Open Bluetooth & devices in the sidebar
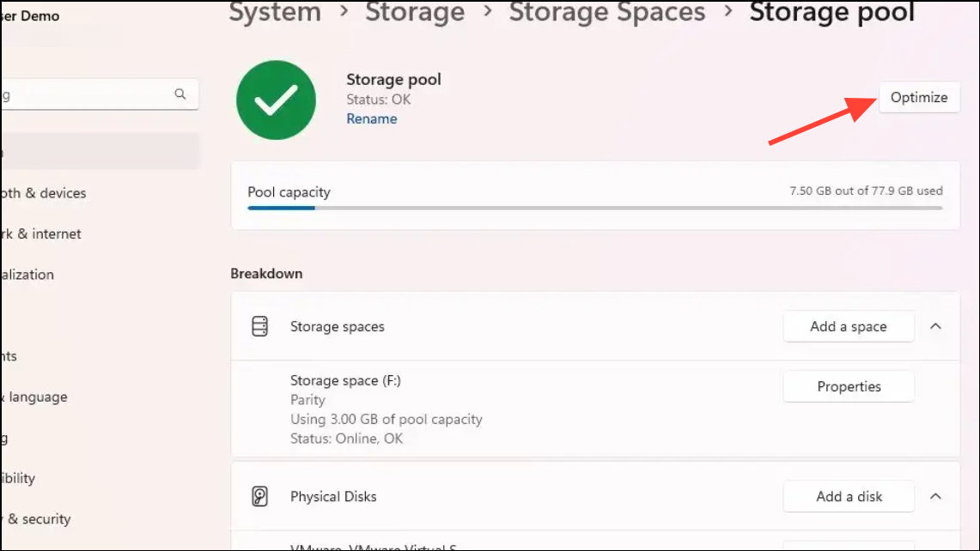This screenshot has width=980, height=551. (43, 193)
